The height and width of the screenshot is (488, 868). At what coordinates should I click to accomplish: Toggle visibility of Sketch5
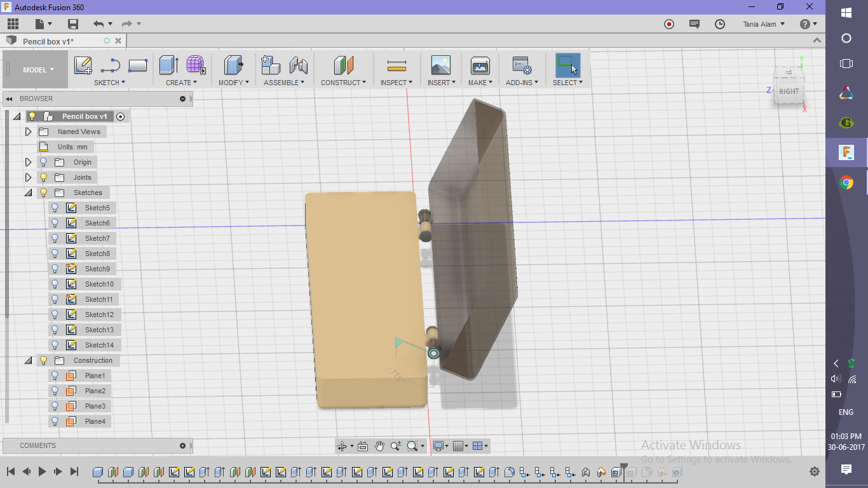pyautogui.click(x=55, y=208)
